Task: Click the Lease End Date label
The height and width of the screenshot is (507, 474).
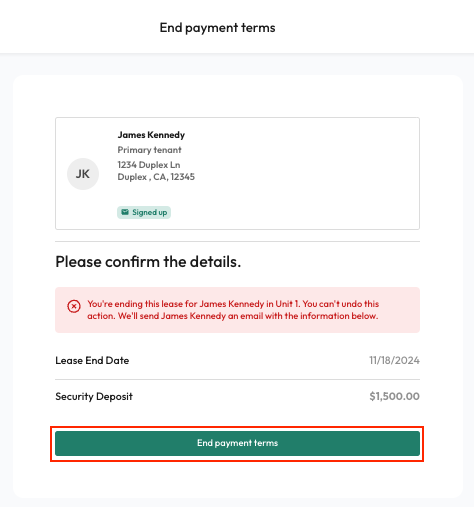Action: [x=92, y=360]
